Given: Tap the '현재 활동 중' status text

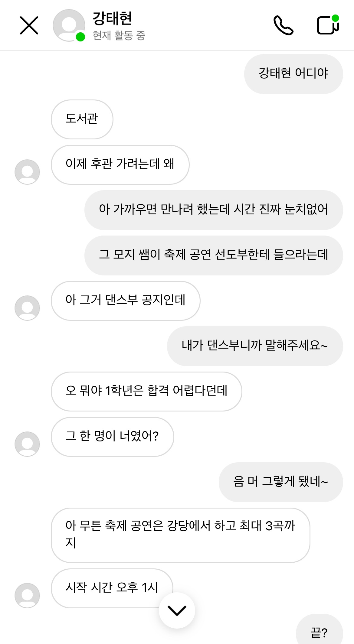Looking at the screenshot, I should (119, 36).
